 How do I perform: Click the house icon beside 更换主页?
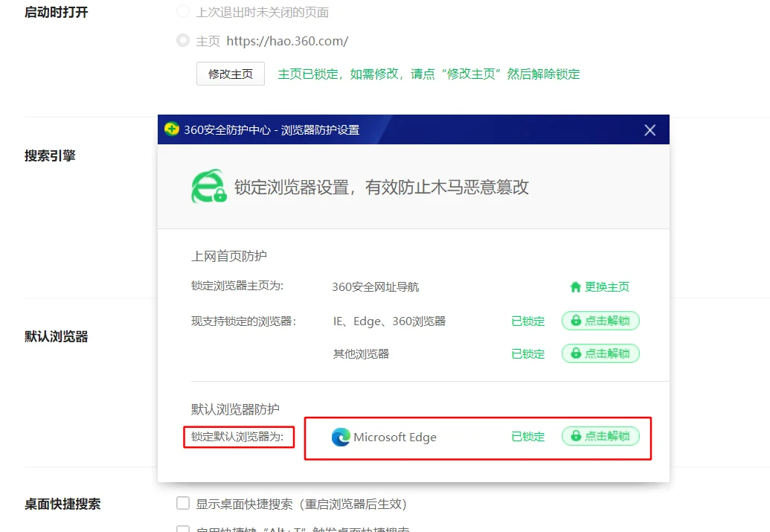[575, 287]
